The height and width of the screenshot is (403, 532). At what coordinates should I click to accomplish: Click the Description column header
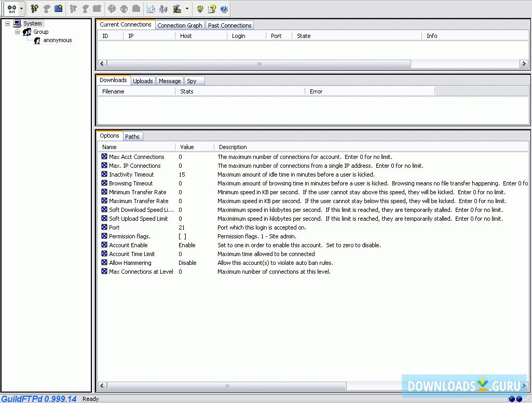point(233,147)
